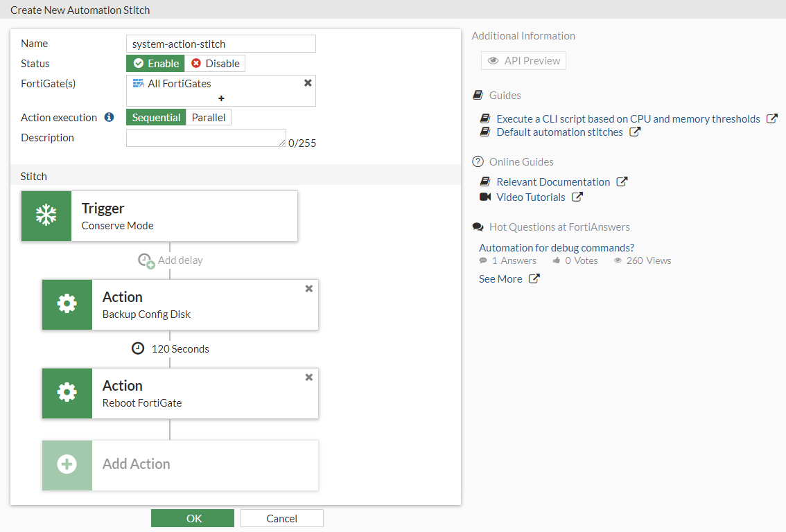Viewport: 786px width, 532px height.
Task: Click the Backup Config Disk gear icon
Action: pos(67,305)
